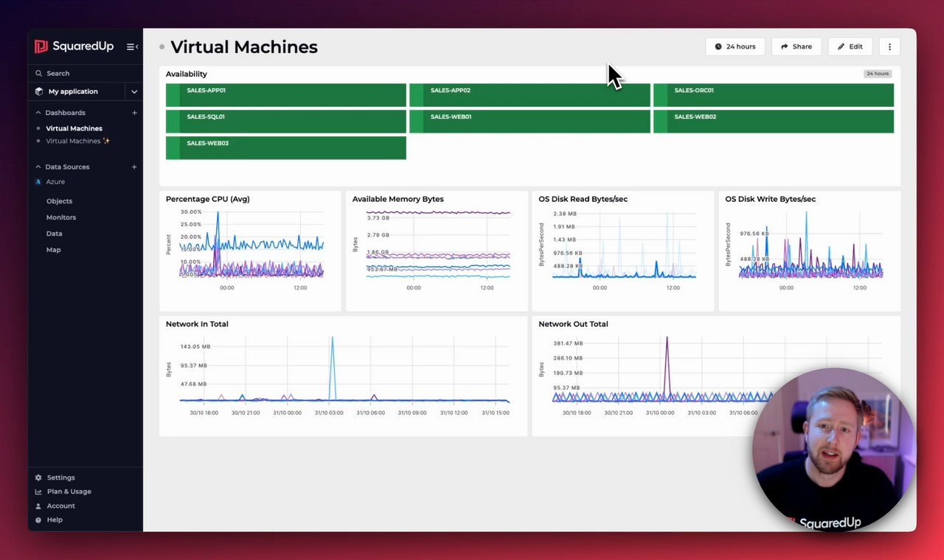Select the SALES-WEB01 availability block
944x560 pixels.
point(530,122)
